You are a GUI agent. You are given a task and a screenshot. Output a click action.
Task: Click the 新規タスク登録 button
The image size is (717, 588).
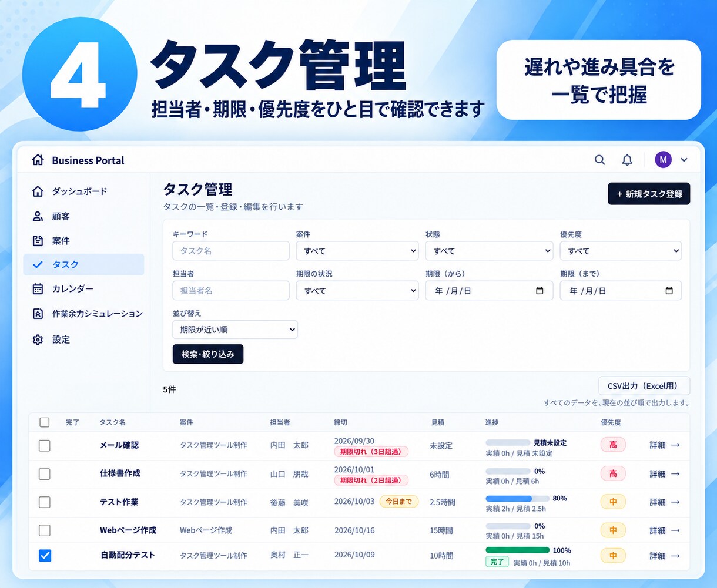tap(649, 194)
